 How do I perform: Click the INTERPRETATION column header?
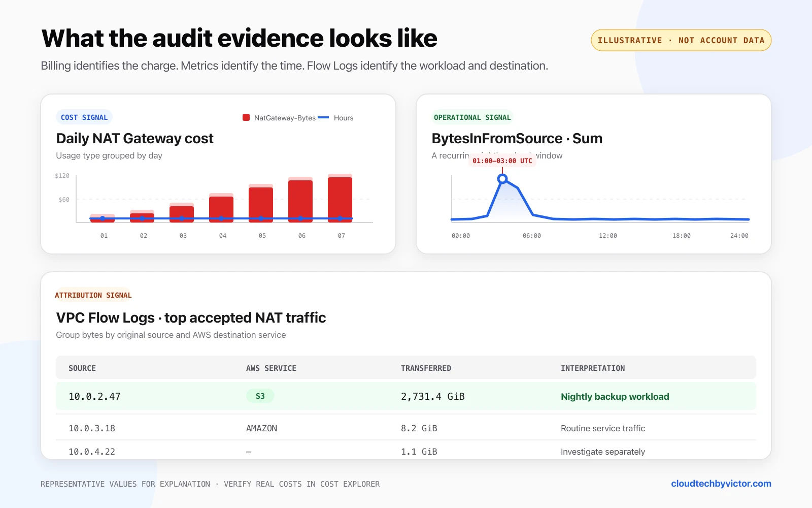[593, 368]
